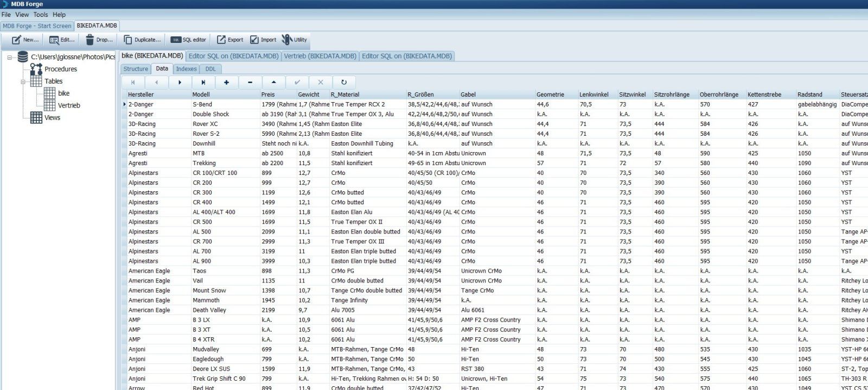Switch to the Structure sub-tab
The image size is (868, 390).
click(136, 69)
